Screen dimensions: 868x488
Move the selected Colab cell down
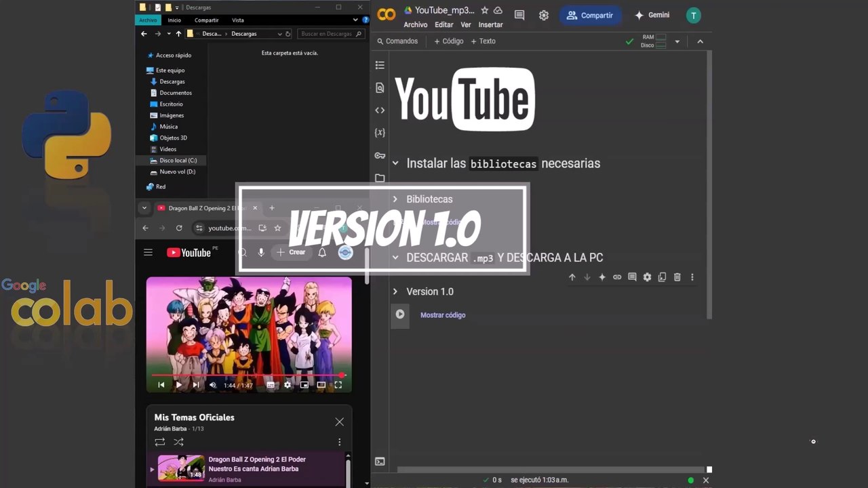[x=587, y=277]
